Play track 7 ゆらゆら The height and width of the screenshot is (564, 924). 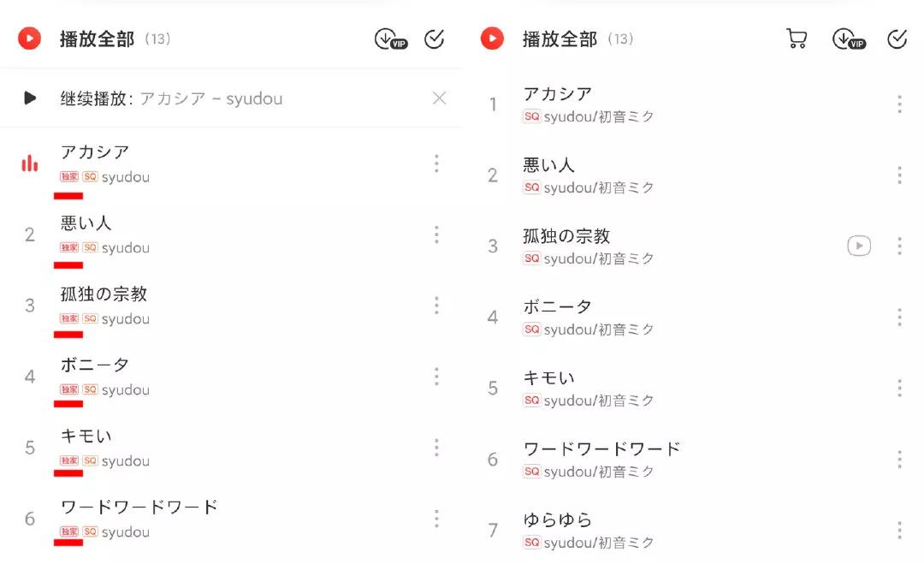click(557, 520)
